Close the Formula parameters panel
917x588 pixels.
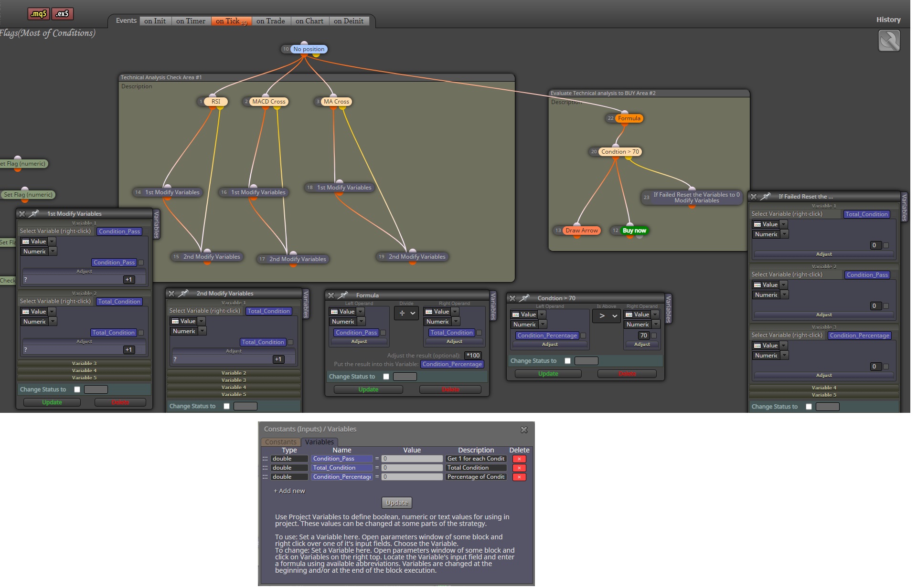tap(331, 295)
